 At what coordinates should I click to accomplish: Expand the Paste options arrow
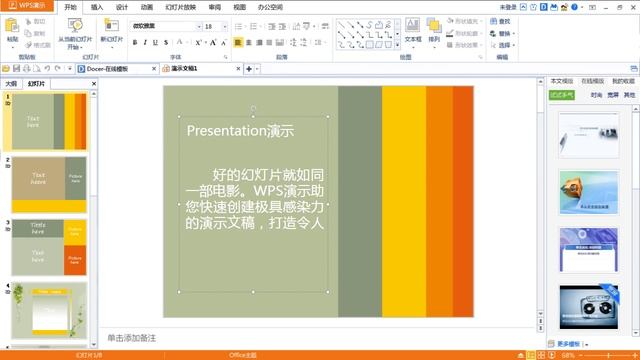tap(12, 47)
